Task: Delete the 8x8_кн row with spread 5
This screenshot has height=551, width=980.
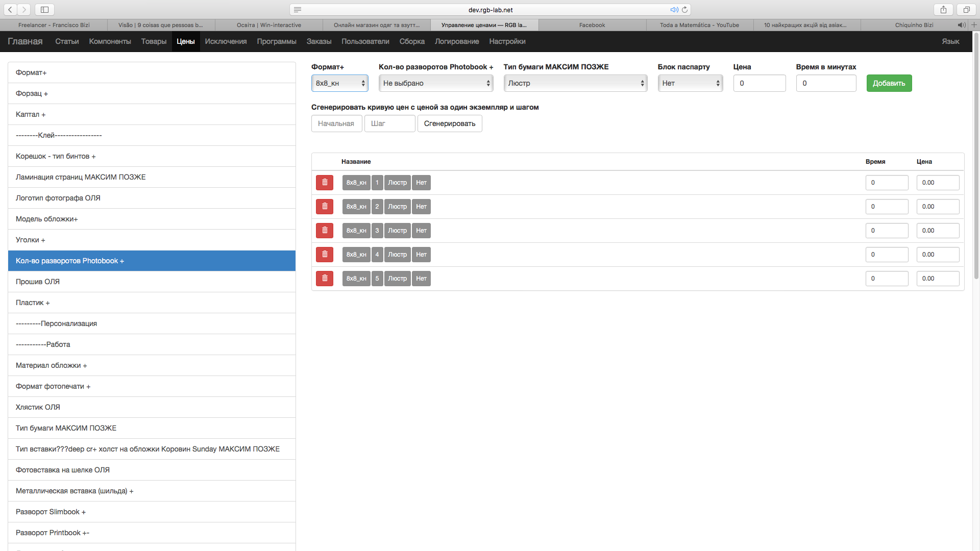Action: tap(325, 279)
